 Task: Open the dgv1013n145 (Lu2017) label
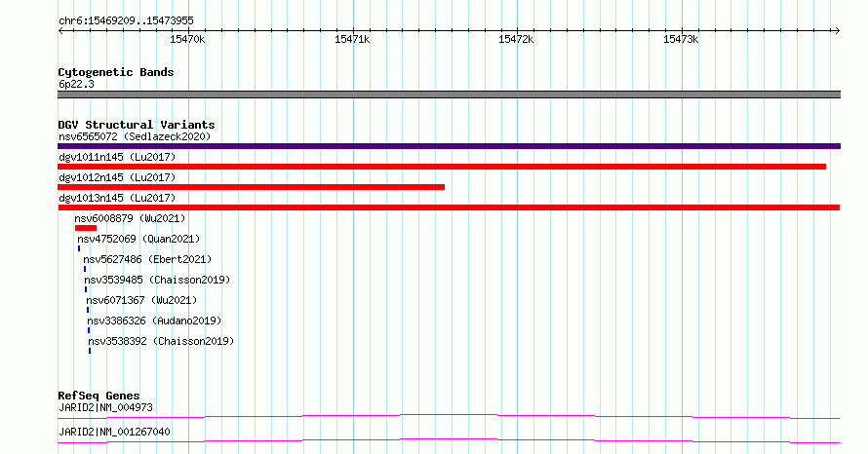[117, 198]
